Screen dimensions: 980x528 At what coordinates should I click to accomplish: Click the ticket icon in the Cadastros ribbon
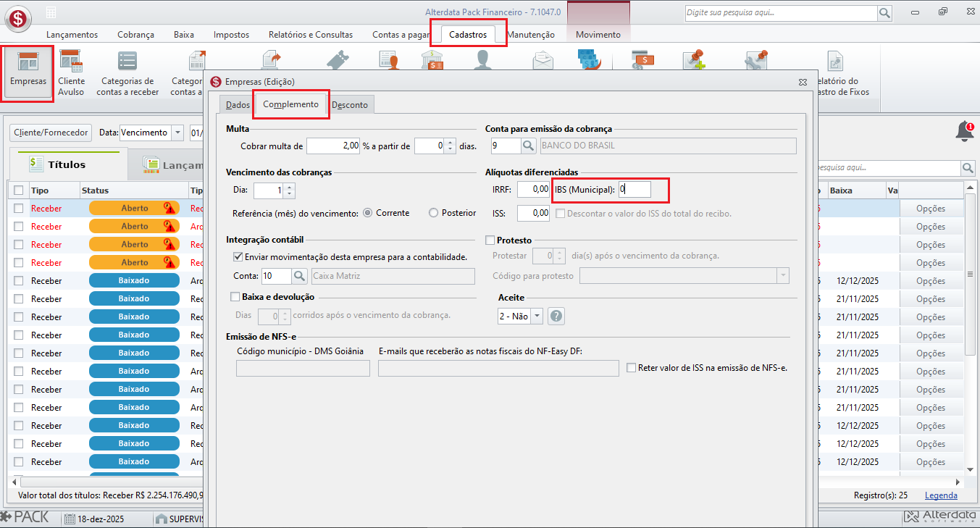click(338, 62)
